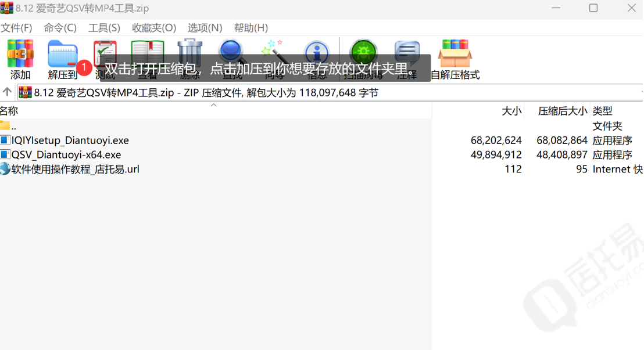Click the Scan Virus (扫描病毒) green icon

(363, 52)
